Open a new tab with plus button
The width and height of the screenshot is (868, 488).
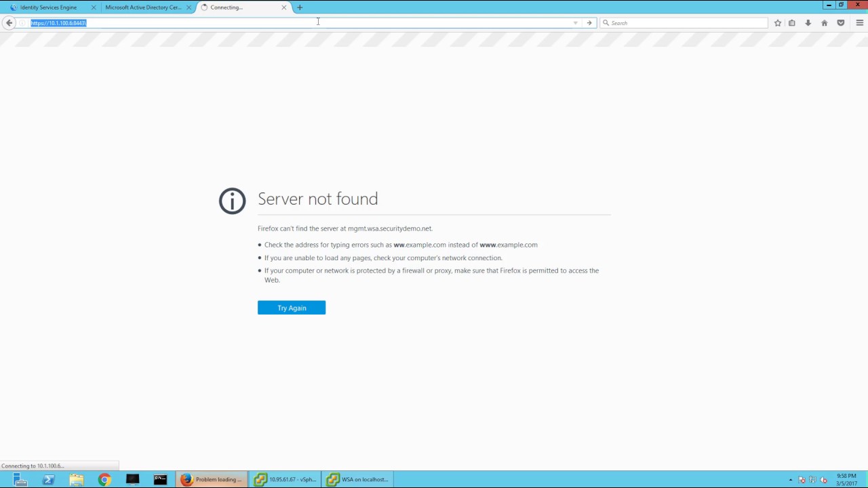(x=300, y=7)
